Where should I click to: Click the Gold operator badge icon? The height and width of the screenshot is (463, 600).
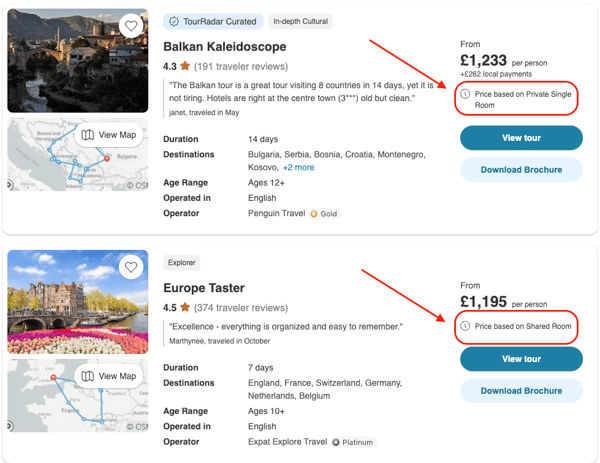coord(313,213)
